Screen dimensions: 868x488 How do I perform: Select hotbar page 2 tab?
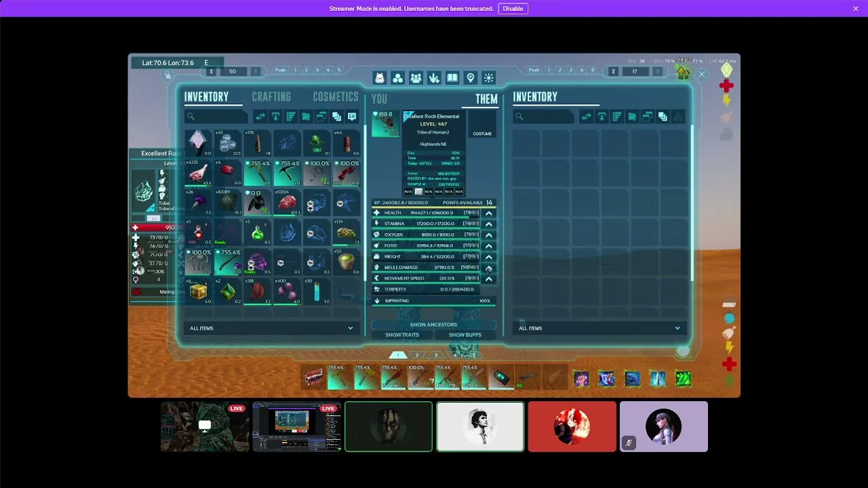(417, 354)
